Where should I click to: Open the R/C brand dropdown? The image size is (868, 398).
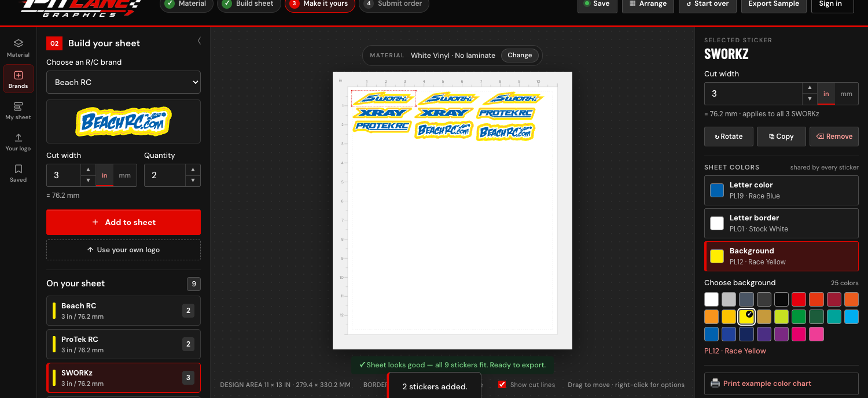123,82
